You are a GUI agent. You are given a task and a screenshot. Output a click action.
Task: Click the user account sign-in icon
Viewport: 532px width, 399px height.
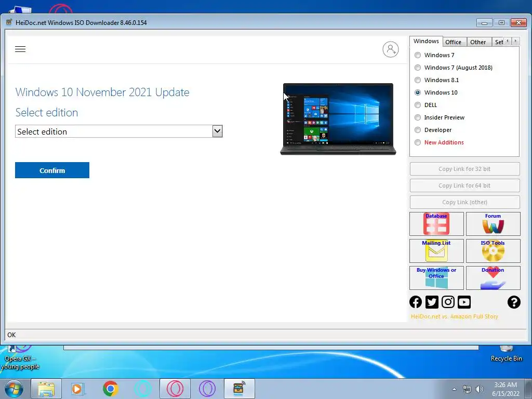tap(391, 49)
